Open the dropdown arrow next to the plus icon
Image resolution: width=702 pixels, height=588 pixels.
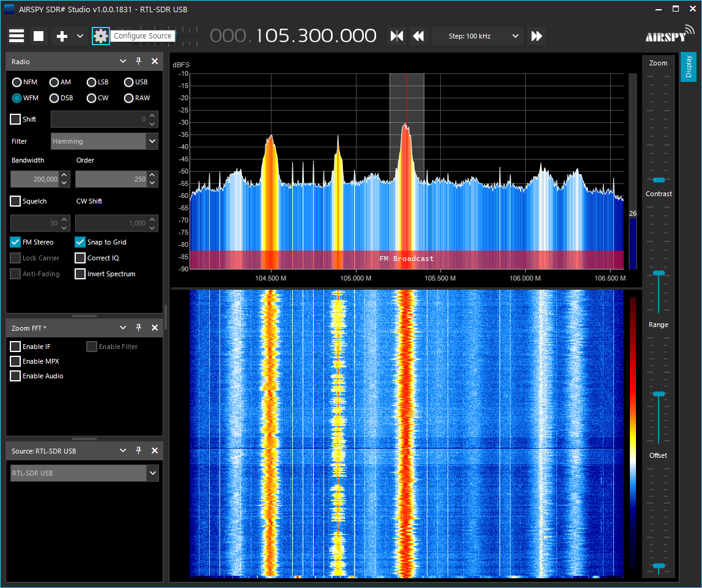80,36
